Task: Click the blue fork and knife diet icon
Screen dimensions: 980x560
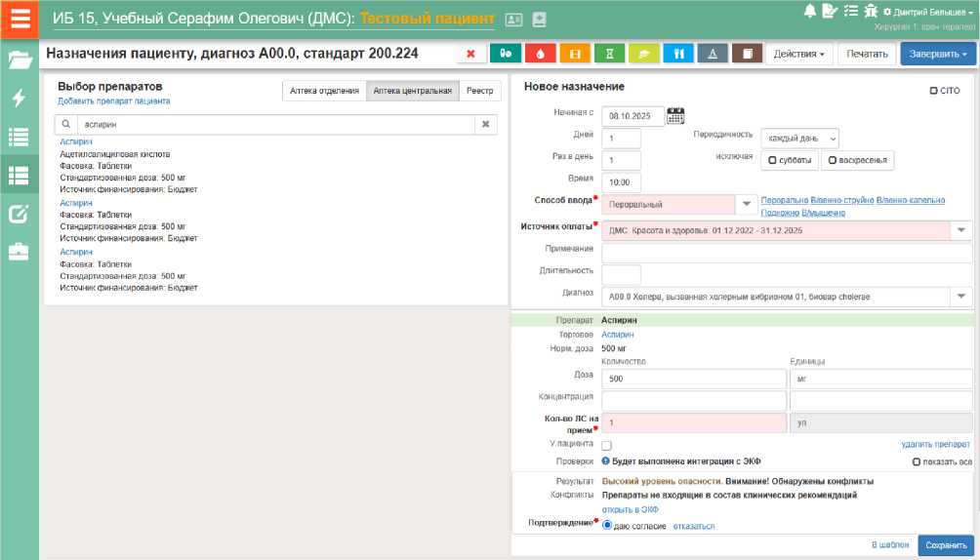Action: click(677, 54)
